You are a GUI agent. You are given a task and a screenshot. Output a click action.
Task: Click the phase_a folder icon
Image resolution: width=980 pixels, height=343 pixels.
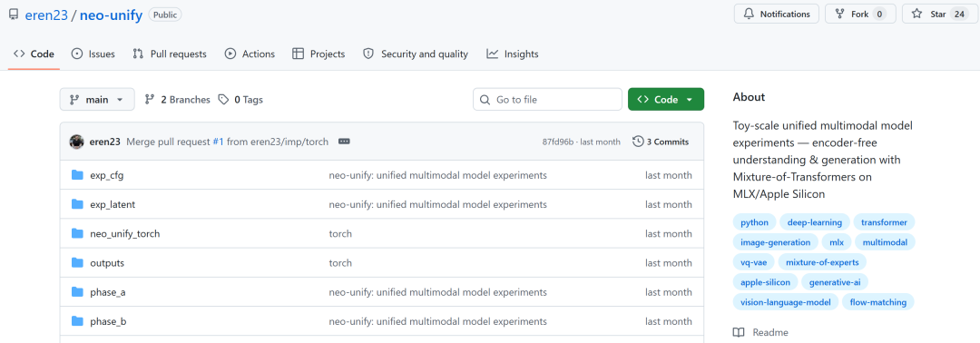pos(77,292)
